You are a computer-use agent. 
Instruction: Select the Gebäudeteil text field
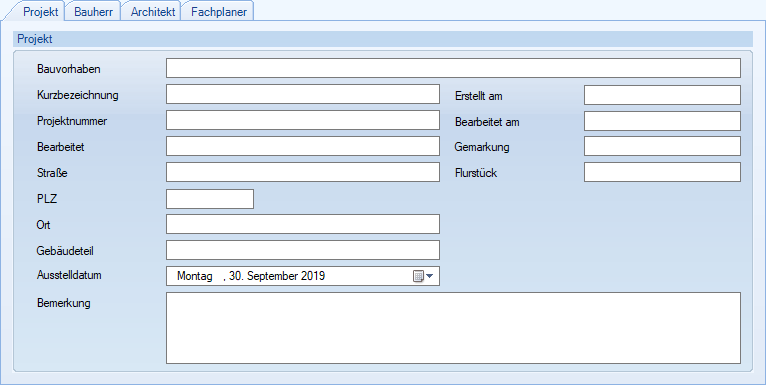303,250
